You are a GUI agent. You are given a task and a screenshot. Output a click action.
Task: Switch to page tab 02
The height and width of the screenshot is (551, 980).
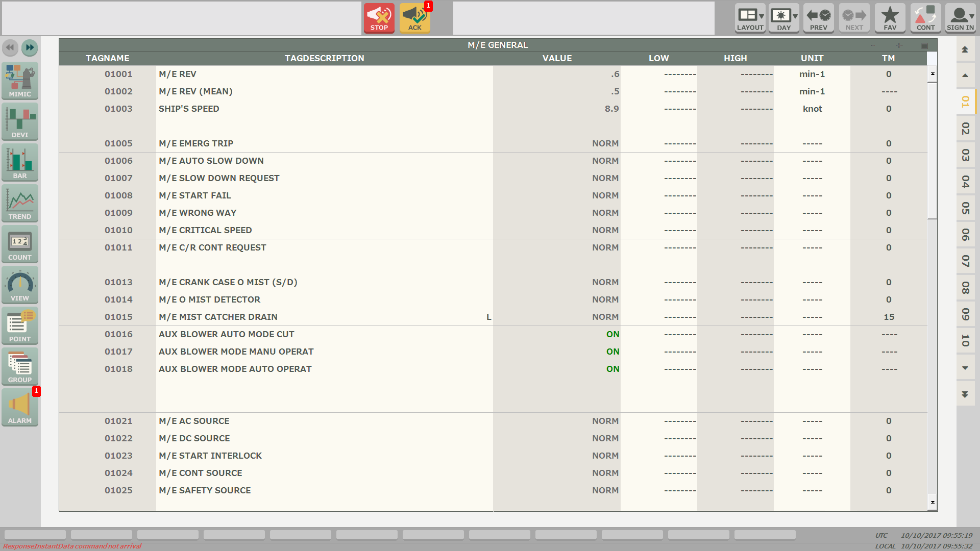pyautogui.click(x=965, y=129)
